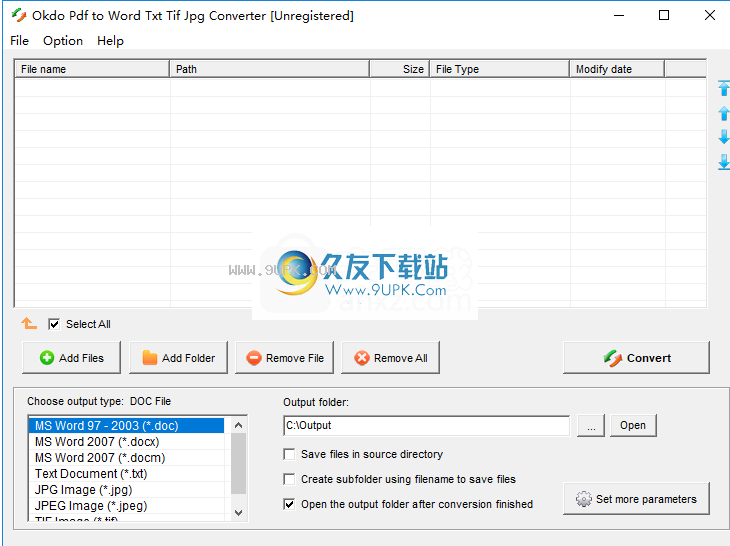The image size is (730, 546).
Task: Click the move-to-bottom arrow icon
Action: 723,162
